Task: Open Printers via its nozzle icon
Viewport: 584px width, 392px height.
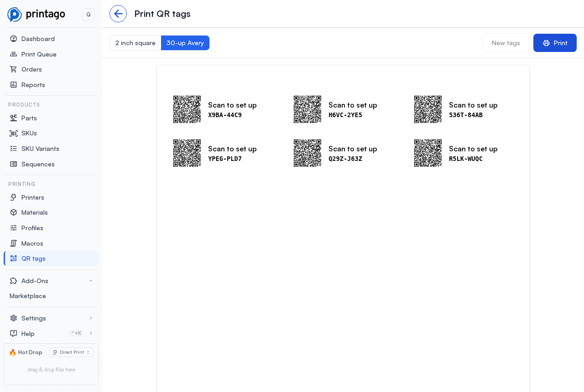Action: tap(14, 197)
